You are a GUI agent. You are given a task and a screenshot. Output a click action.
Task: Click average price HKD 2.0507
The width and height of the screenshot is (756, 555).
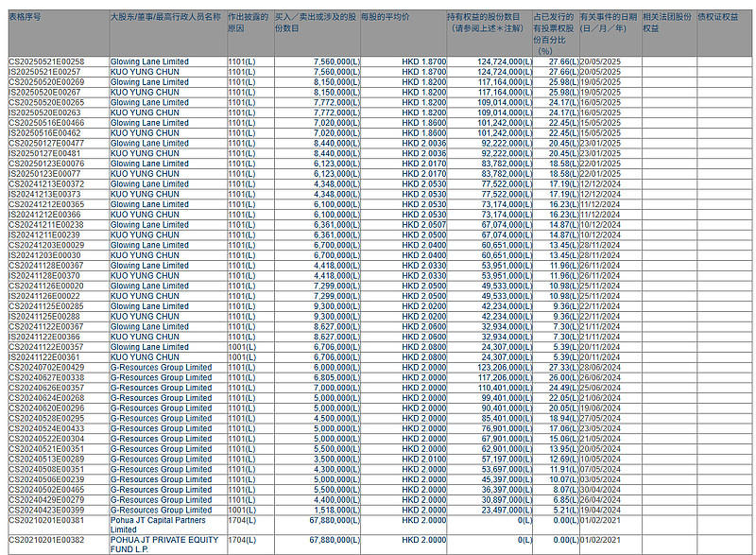tap(424, 225)
